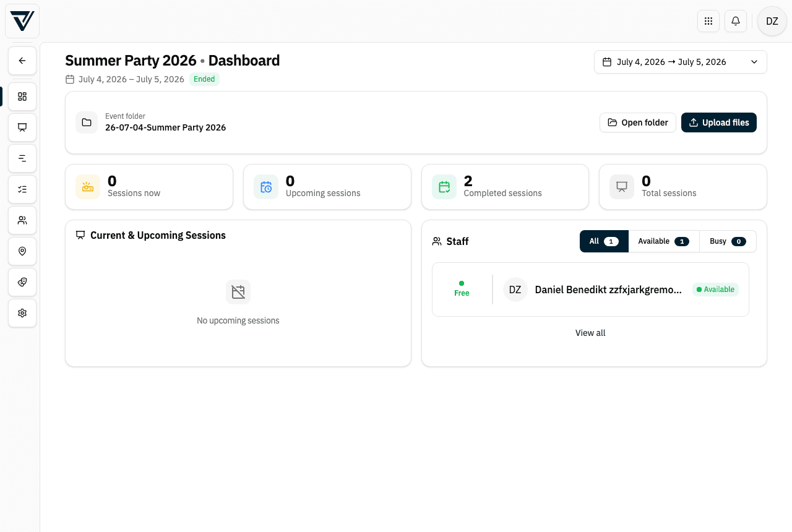Screen dimensions: 792x532
Task: Click the Staff panel heading
Action: [x=457, y=241]
